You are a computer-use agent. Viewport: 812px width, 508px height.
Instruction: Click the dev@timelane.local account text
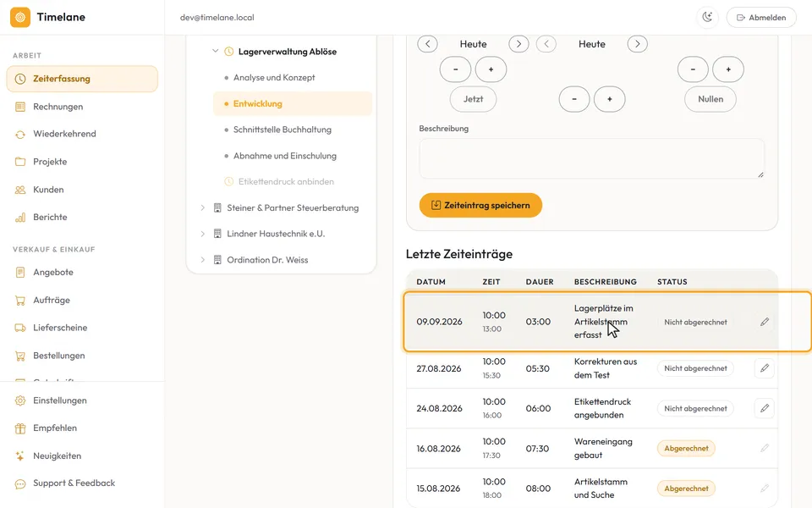[x=217, y=18]
